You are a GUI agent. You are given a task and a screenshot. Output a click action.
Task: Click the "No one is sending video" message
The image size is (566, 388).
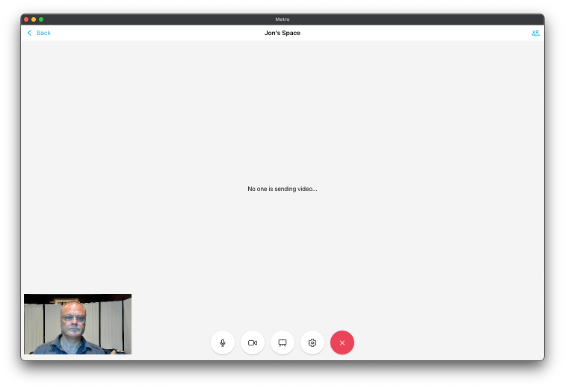[282, 189]
